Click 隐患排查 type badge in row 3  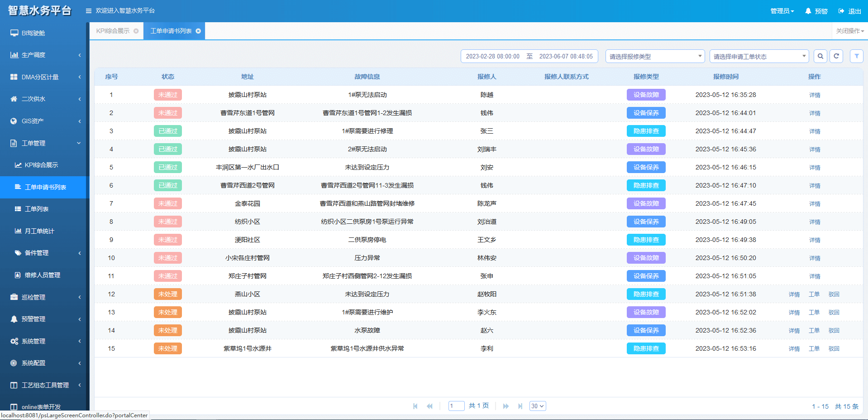[646, 131]
